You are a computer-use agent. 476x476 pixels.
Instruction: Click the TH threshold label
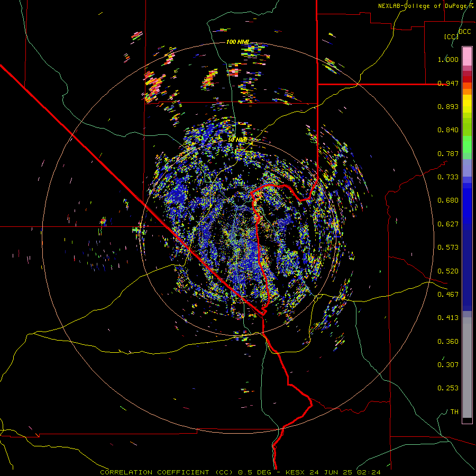coord(454,412)
